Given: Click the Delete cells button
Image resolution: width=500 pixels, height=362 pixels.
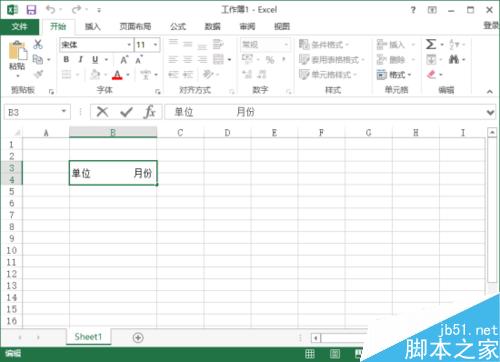Looking at the screenshot, I should click(395, 60).
